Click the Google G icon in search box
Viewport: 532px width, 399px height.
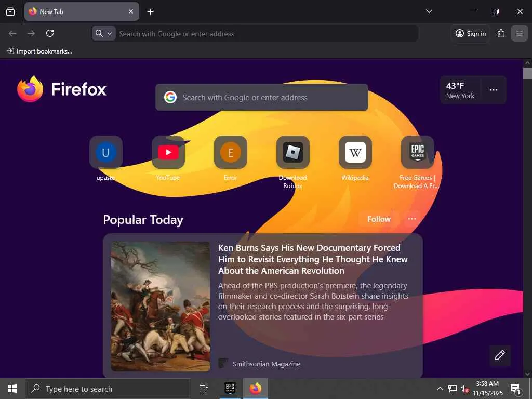(170, 97)
